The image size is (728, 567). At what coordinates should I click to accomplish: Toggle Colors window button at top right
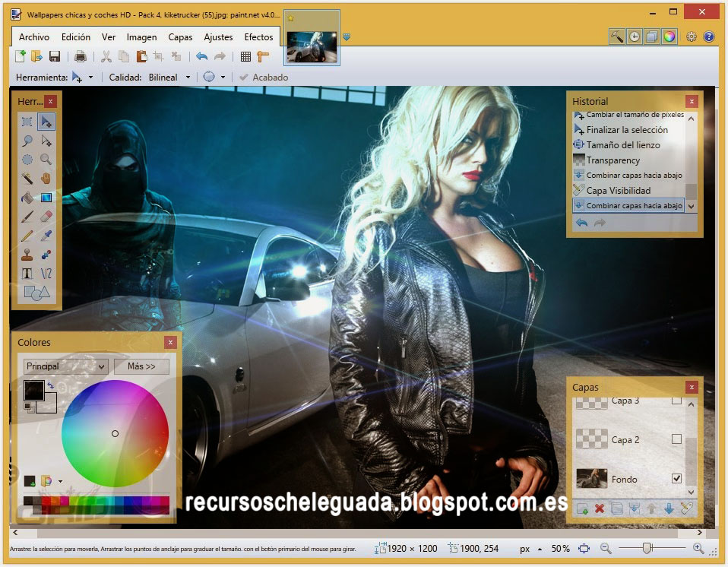669,36
